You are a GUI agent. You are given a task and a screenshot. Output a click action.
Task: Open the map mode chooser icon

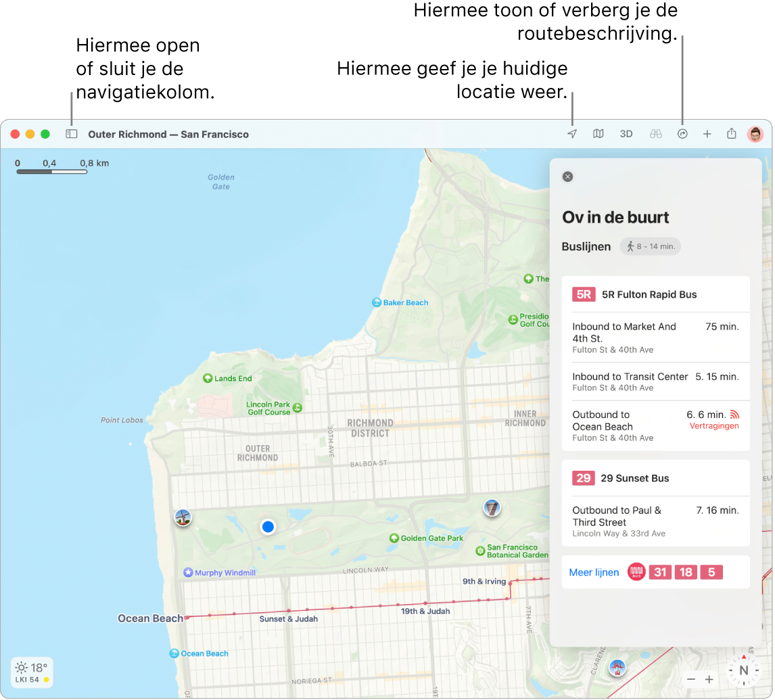[x=598, y=134]
